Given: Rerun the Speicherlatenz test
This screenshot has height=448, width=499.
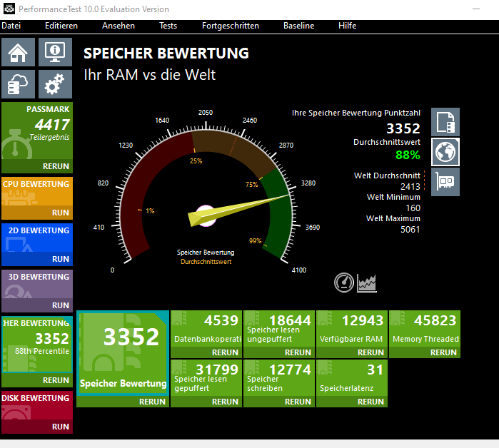Looking at the screenshot, I should click(371, 402).
